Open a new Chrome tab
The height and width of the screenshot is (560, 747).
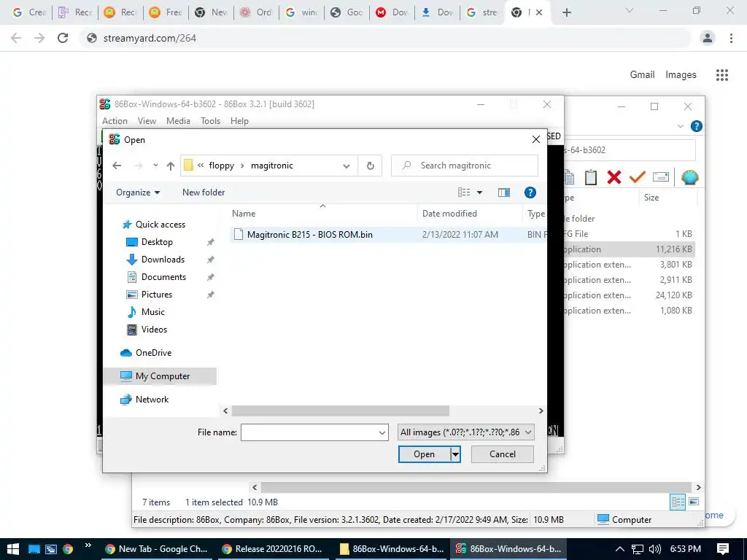(x=566, y=12)
